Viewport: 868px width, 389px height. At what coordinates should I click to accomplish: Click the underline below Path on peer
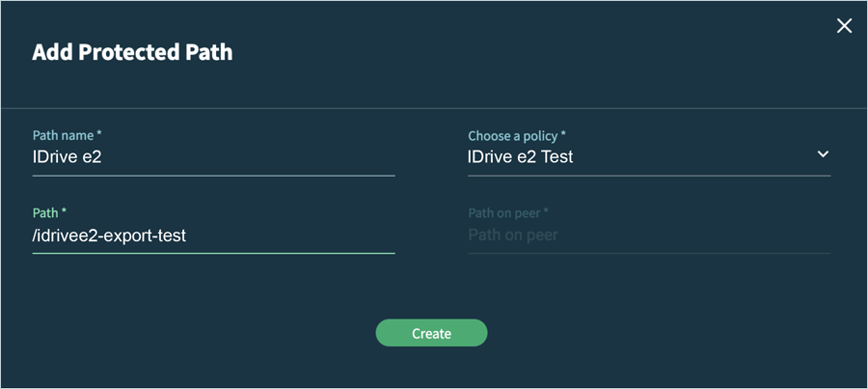(648, 253)
